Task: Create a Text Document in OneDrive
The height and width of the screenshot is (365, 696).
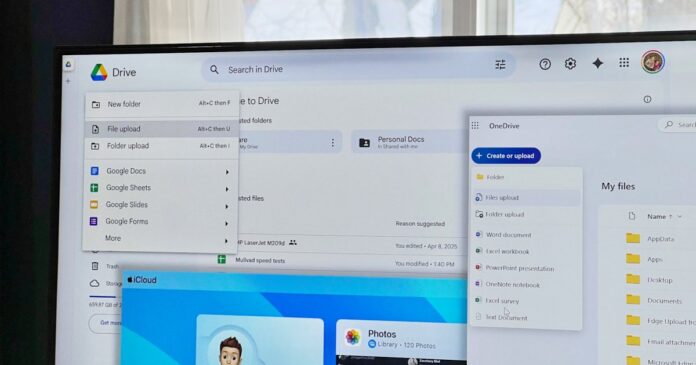Action: [x=526, y=317]
